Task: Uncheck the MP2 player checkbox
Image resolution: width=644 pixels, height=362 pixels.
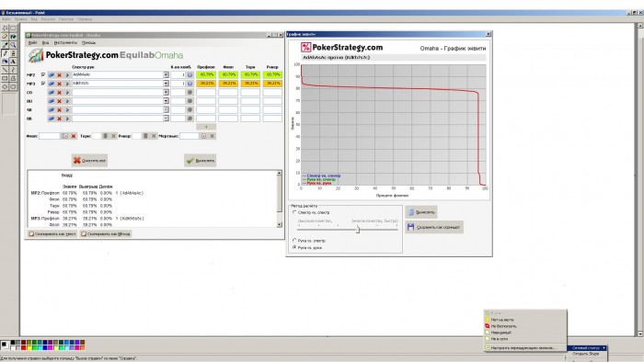Action: pos(43,74)
